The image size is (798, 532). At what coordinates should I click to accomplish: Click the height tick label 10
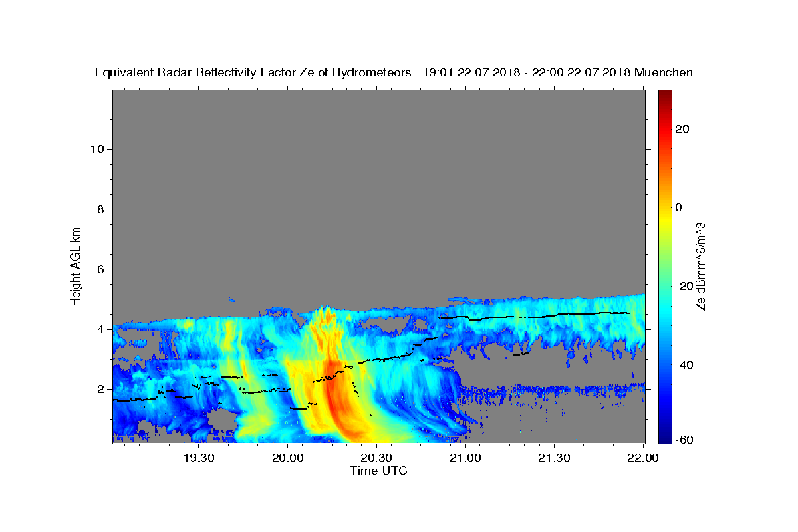(98, 149)
